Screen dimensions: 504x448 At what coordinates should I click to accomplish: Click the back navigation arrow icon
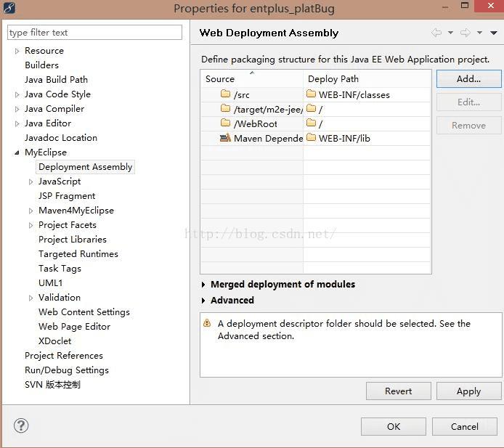pyautogui.click(x=436, y=33)
